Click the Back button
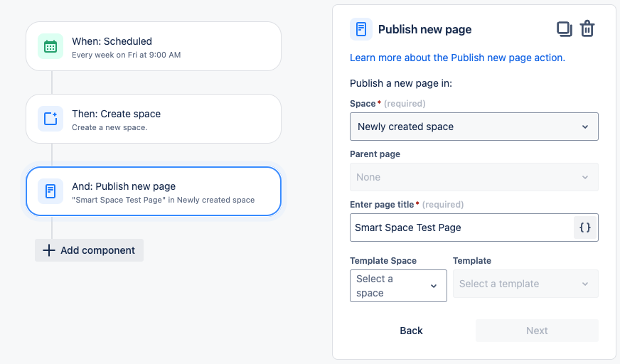The height and width of the screenshot is (364, 620). click(411, 331)
